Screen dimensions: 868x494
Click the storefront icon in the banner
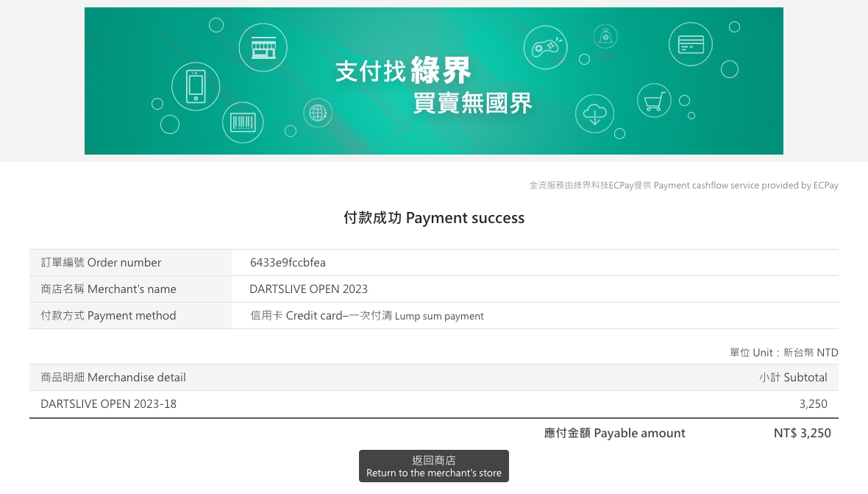click(x=263, y=48)
